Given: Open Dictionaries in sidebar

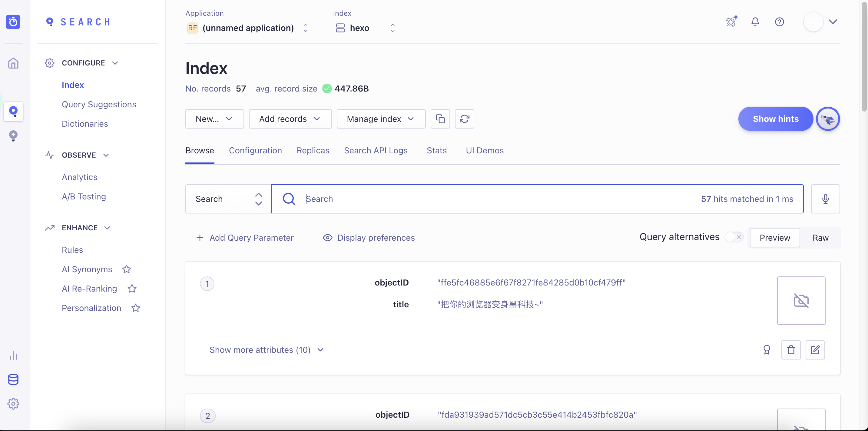Looking at the screenshot, I should [85, 124].
